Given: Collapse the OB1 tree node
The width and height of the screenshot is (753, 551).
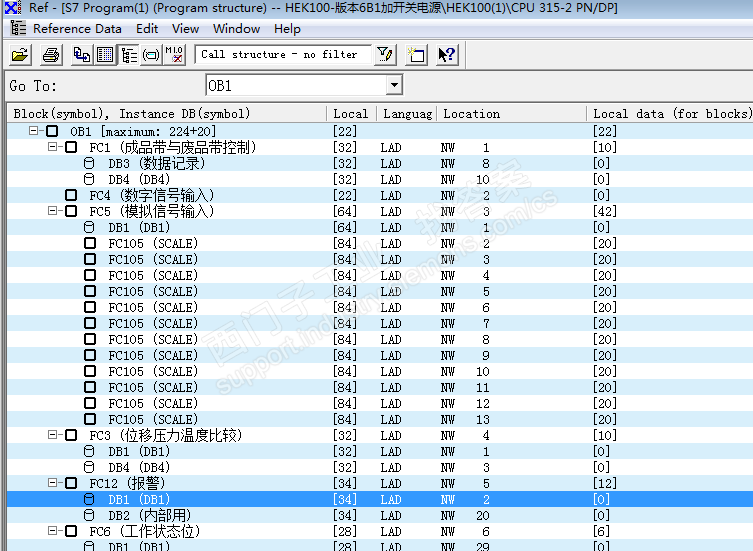Looking at the screenshot, I should (x=33, y=131).
